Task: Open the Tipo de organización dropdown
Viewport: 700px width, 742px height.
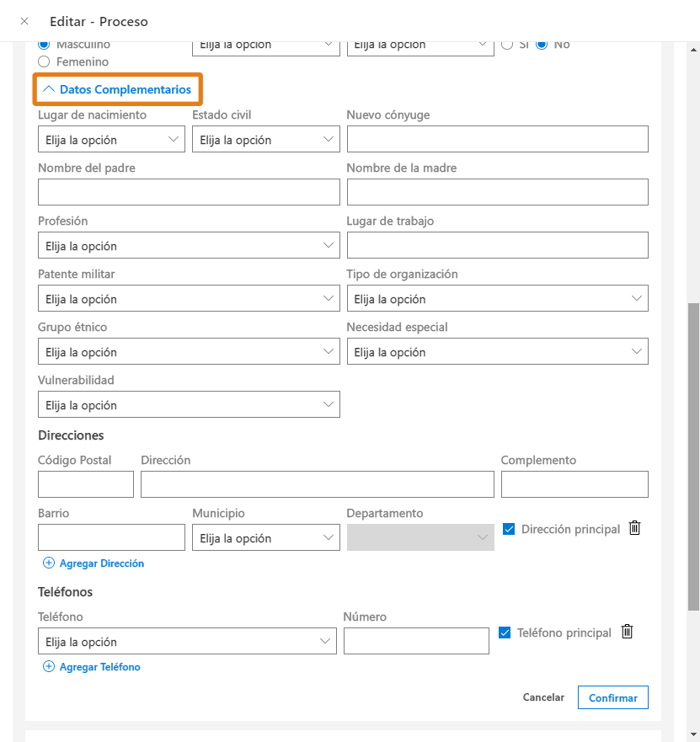Action: pyautogui.click(x=498, y=298)
